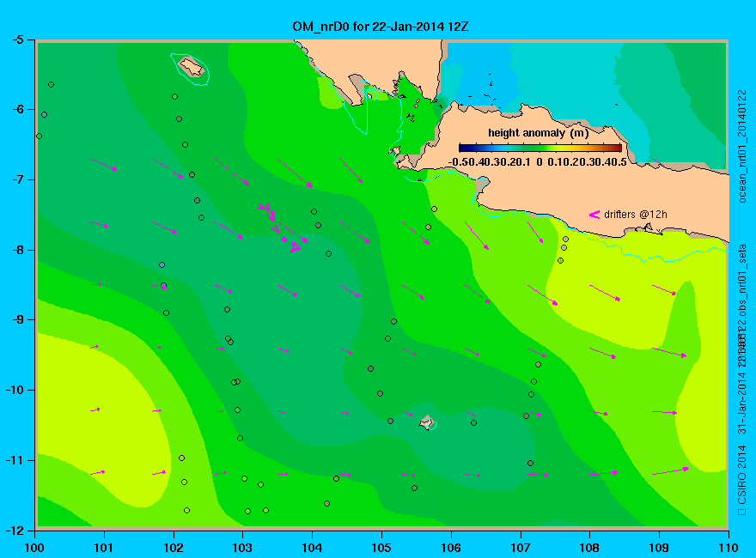Viewport: 756px width, 558px height.
Task: Click the y-axis tick label -6
Action: click(x=17, y=109)
